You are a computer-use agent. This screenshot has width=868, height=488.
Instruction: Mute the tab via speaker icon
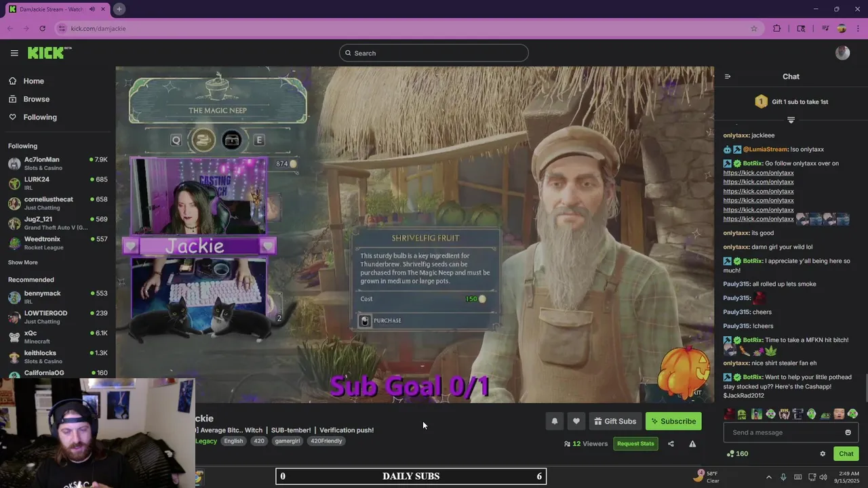(x=92, y=9)
